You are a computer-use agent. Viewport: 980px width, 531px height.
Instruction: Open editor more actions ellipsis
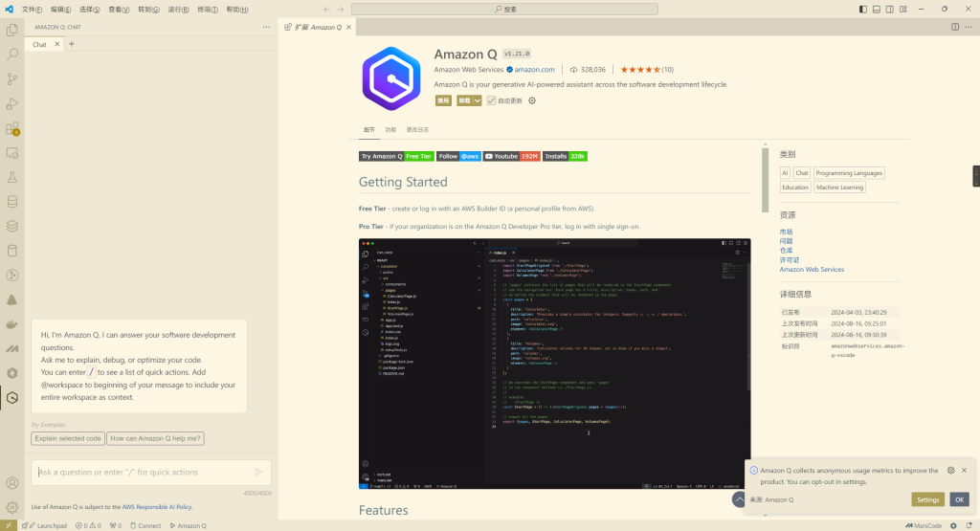969,27
